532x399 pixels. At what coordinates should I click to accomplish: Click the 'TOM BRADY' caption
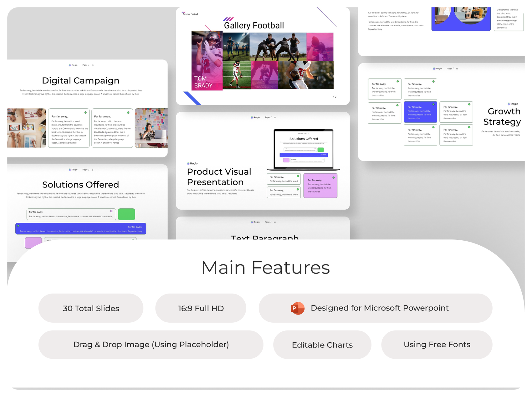coord(203,82)
